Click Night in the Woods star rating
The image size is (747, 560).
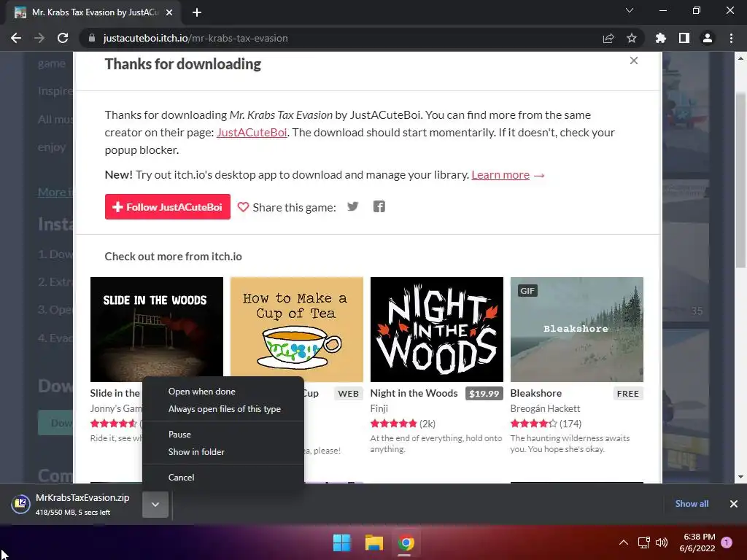[x=393, y=424]
